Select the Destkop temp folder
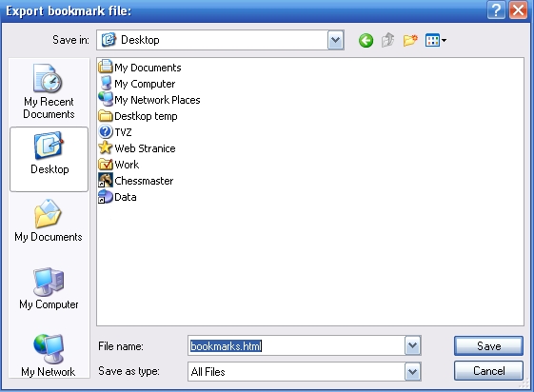 [x=138, y=116]
